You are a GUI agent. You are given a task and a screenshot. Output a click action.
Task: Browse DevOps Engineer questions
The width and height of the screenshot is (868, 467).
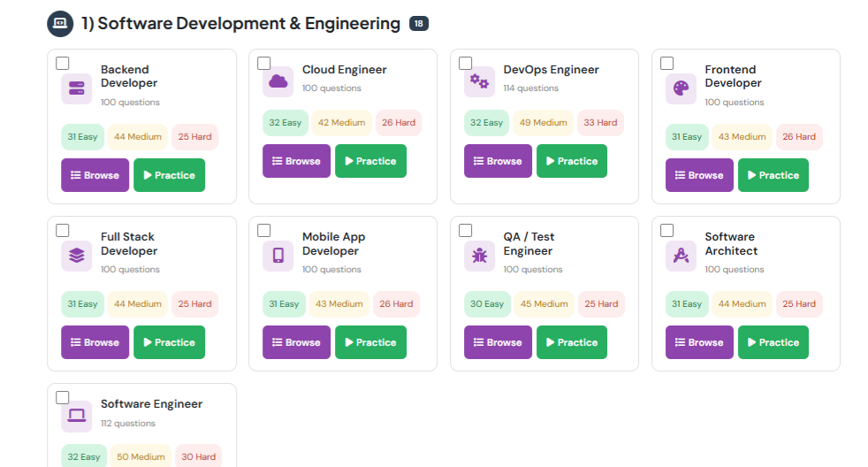pyautogui.click(x=499, y=161)
